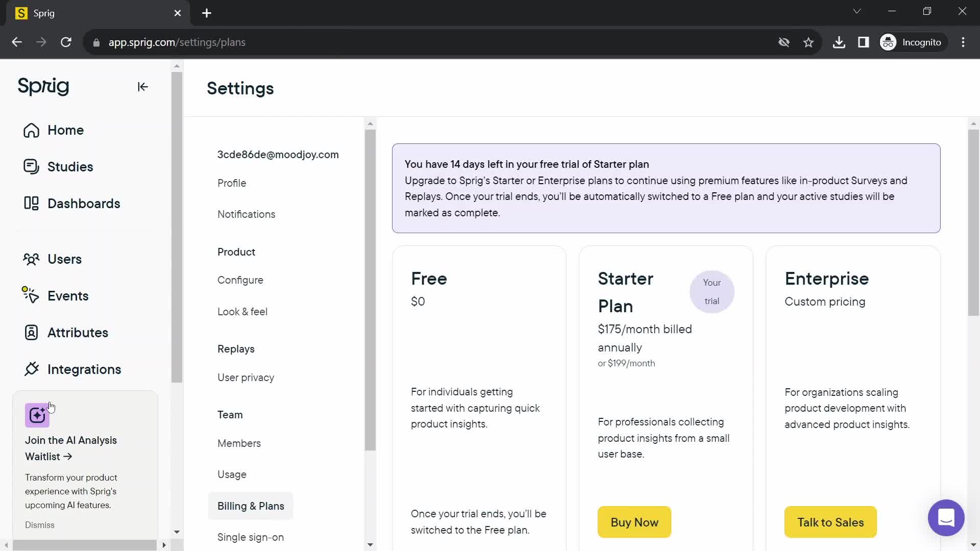Click Talk to Sales for Enterprise
Viewport: 980px width, 551px height.
(830, 522)
